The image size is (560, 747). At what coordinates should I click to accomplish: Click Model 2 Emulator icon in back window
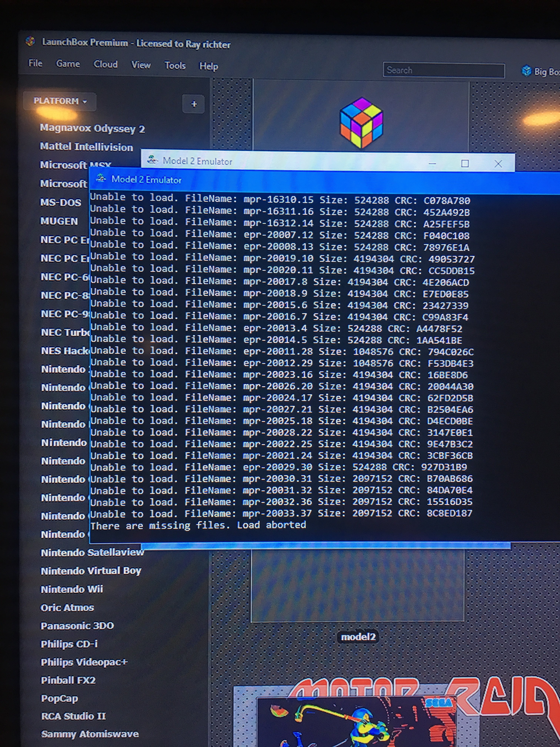pos(153,160)
